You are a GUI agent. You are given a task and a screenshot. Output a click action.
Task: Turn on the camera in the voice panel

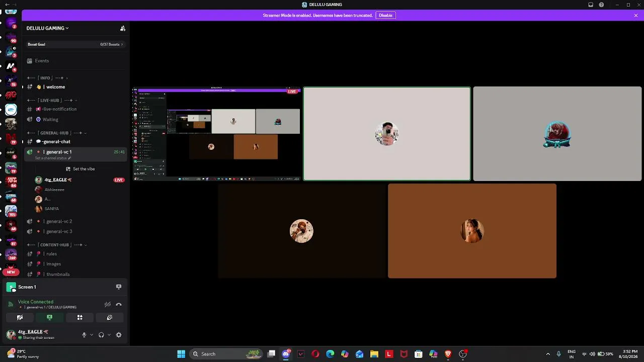[20, 317]
